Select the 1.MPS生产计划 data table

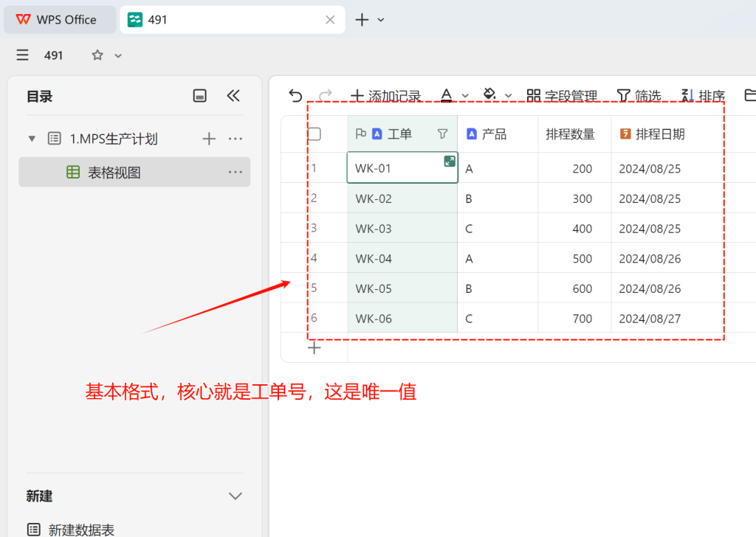click(x=113, y=139)
